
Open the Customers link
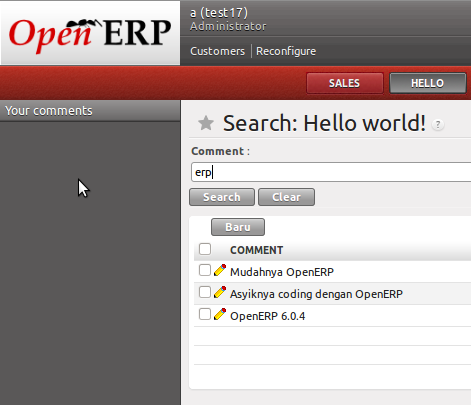[217, 51]
